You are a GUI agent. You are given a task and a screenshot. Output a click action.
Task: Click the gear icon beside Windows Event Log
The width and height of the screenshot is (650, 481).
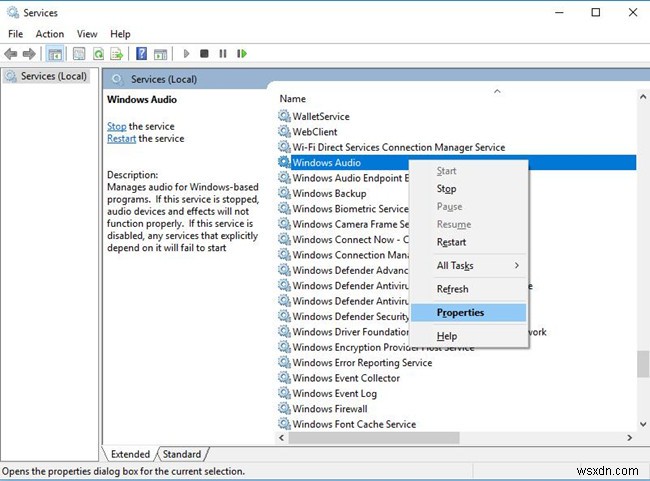click(x=284, y=393)
